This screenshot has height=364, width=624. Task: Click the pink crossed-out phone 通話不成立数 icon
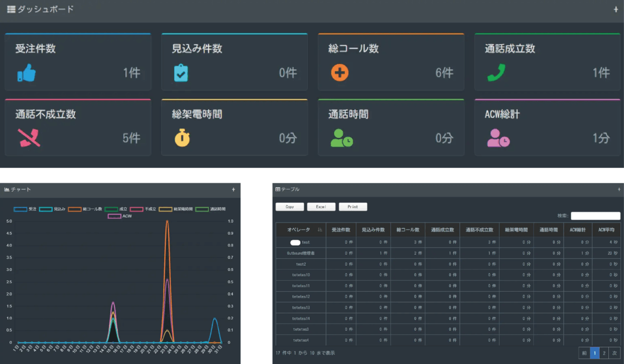click(x=27, y=138)
